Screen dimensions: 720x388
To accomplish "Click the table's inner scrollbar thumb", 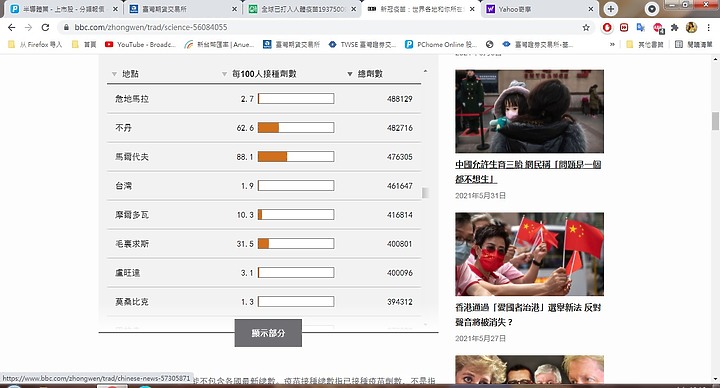I will pyautogui.click(x=425, y=193).
